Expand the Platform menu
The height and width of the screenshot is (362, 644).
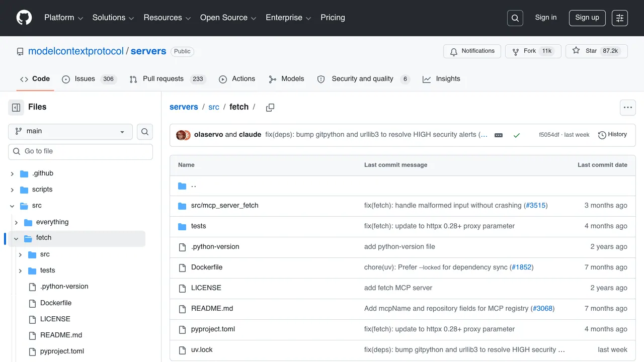63,18
